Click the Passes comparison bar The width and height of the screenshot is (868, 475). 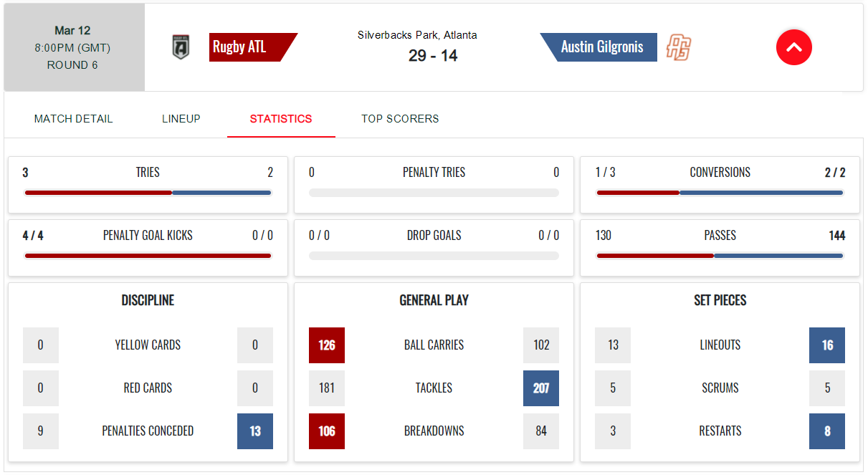720,256
